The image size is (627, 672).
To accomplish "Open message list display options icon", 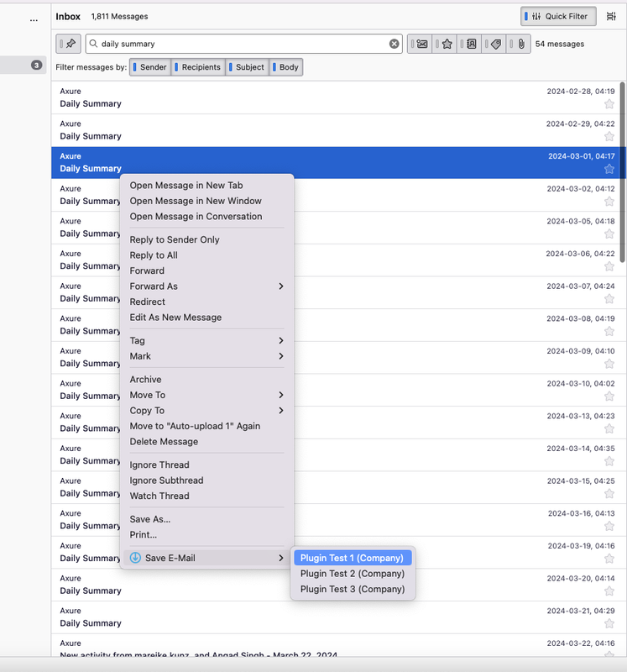I will (x=611, y=16).
